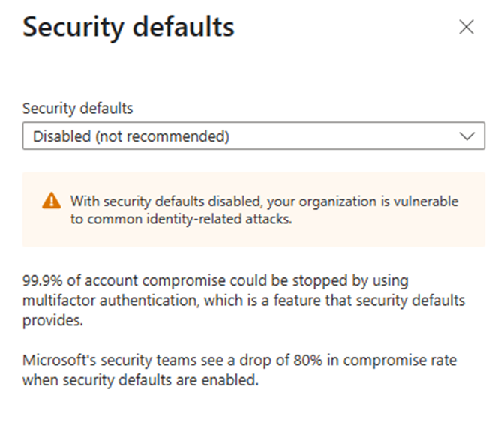Image resolution: width=504 pixels, height=446 pixels.
Task: Expand the dropdown chevron arrow
Action: point(466,136)
